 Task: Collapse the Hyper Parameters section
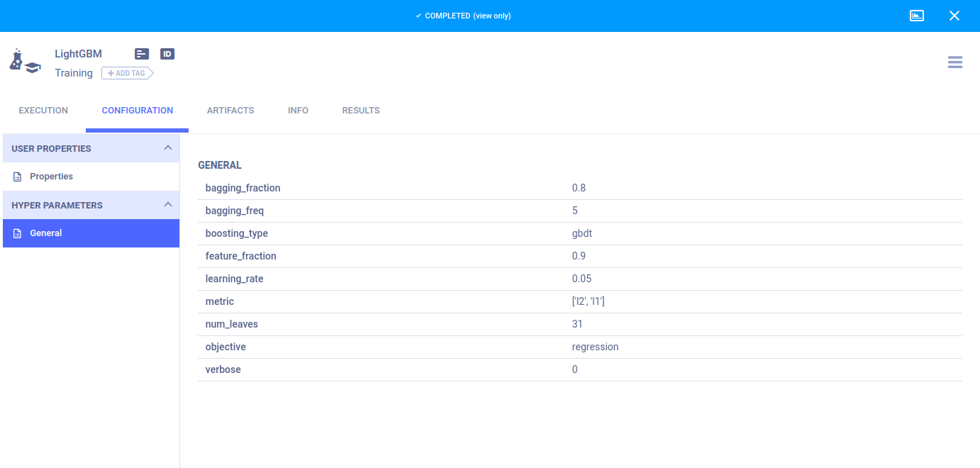167,205
